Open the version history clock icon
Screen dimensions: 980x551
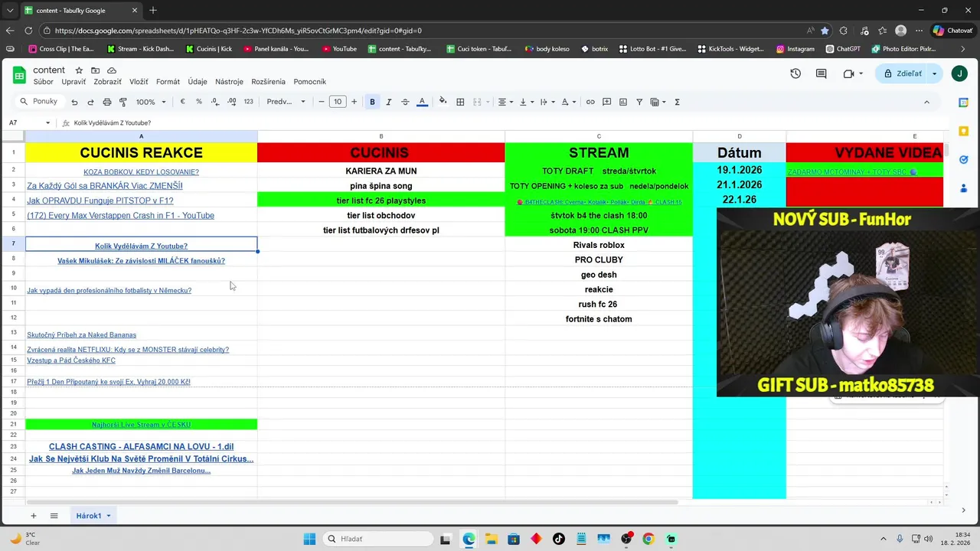pos(795,73)
